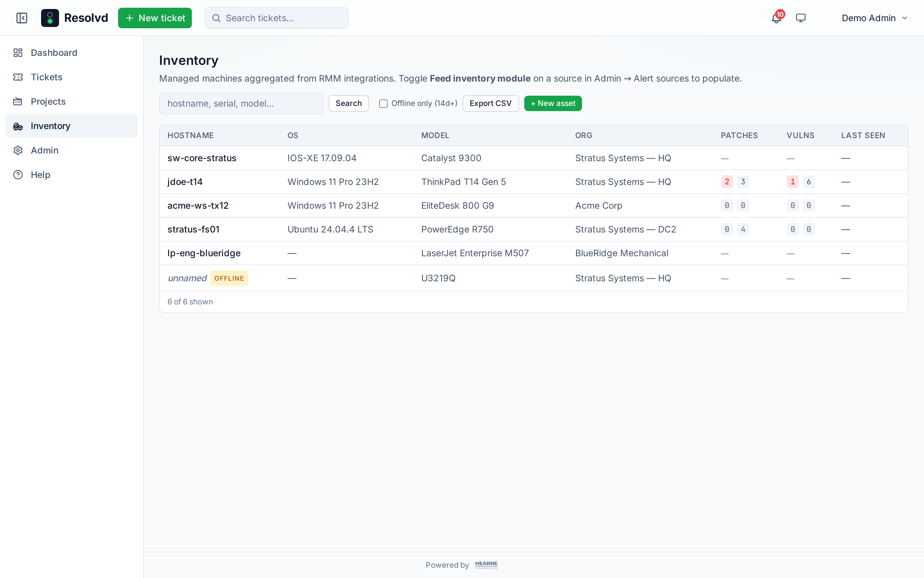Click the Powered by footer text
924x578 pixels.
(447, 565)
